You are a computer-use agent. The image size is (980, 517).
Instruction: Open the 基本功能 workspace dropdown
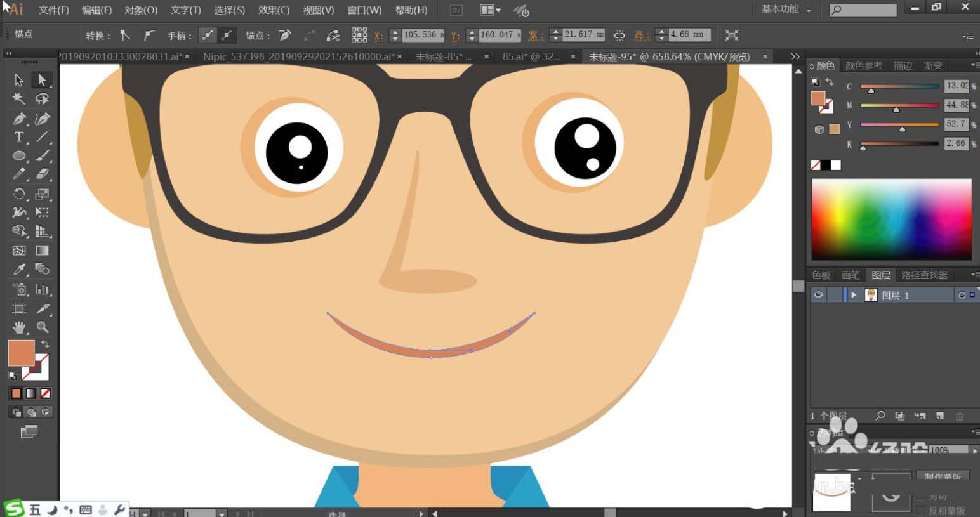(x=786, y=10)
